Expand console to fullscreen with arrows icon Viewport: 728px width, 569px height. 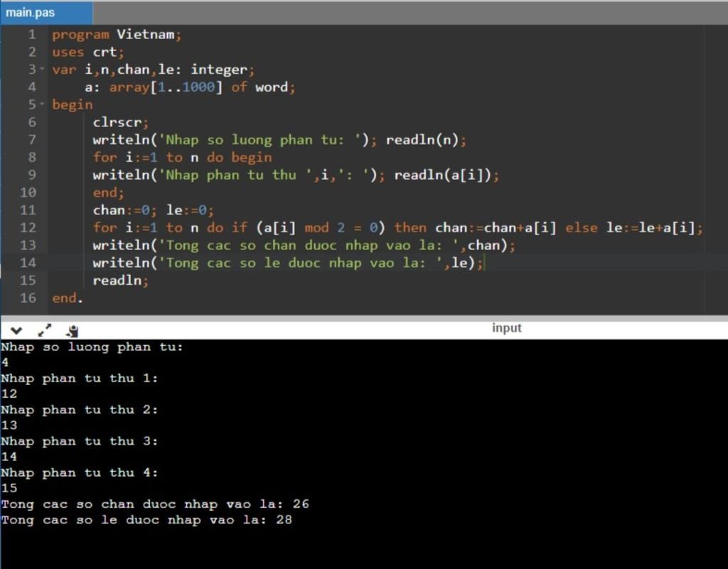45,330
